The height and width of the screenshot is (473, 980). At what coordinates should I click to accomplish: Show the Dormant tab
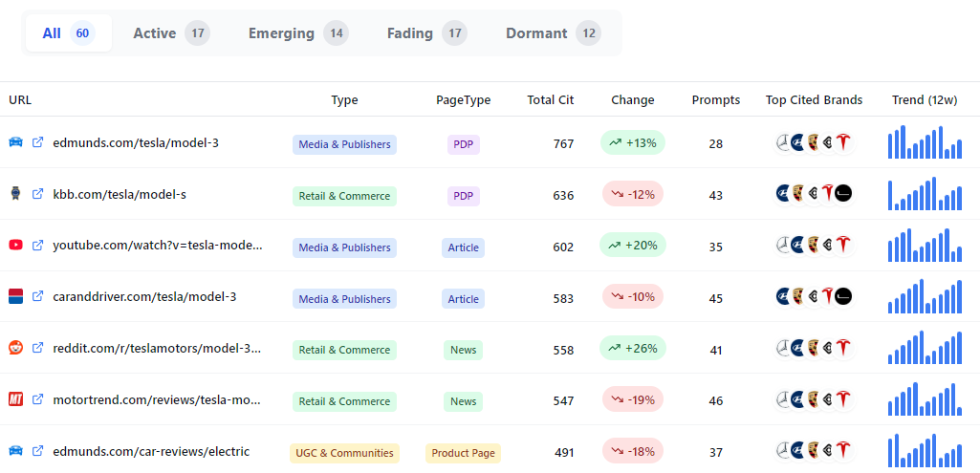coord(553,33)
